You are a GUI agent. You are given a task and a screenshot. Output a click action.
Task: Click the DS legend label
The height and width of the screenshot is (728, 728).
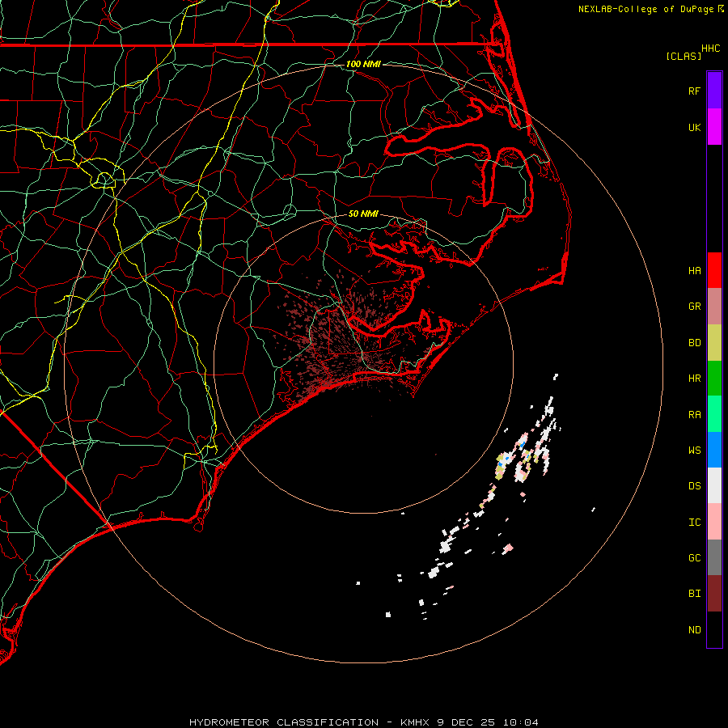pyautogui.click(x=694, y=486)
